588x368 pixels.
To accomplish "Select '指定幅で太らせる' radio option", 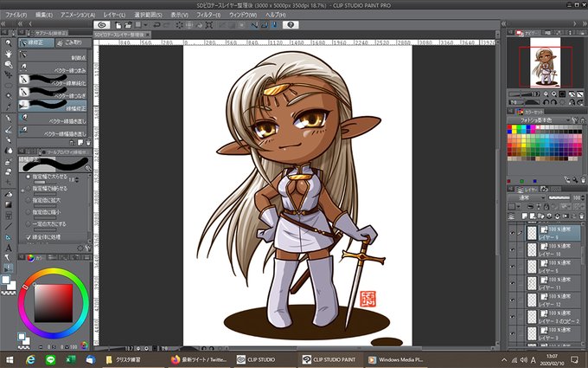I will (x=29, y=177).
